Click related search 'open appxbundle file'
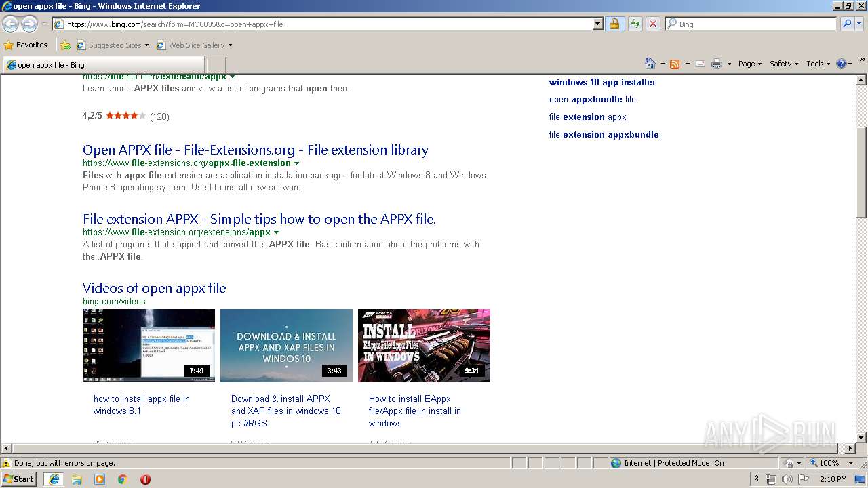The width and height of the screenshot is (868, 488). (593, 100)
